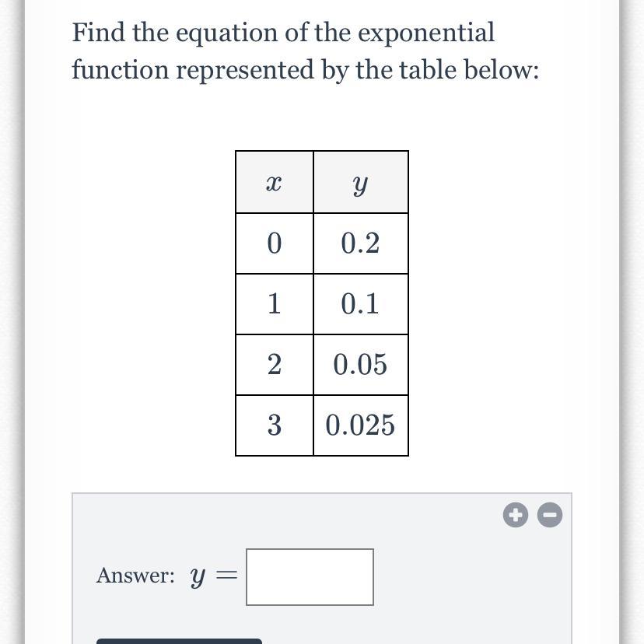The width and height of the screenshot is (644, 644).
Task: Click the x value 1 cell
Action: click(274, 304)
